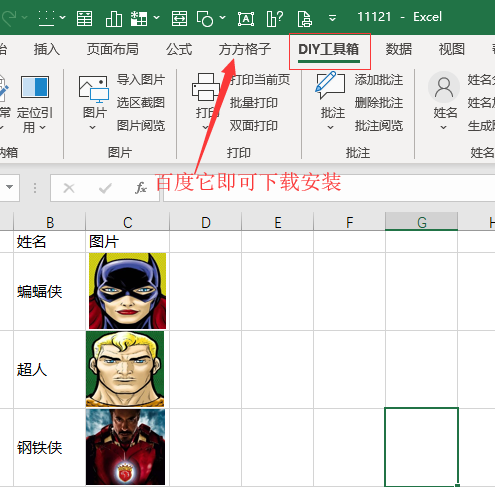Switch to the 公式 tab
This screenshot has width=495, height=487.
179,49
